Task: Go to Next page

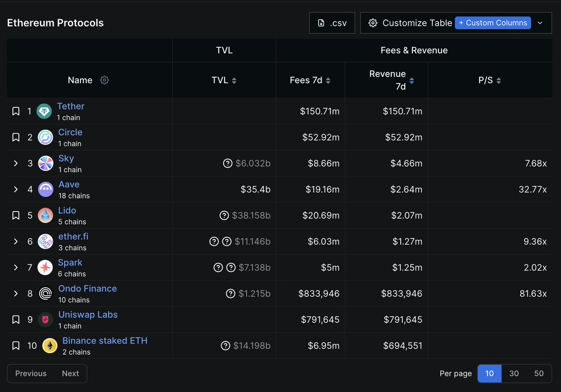Action: pyautogui.click(x=71, y=373)
